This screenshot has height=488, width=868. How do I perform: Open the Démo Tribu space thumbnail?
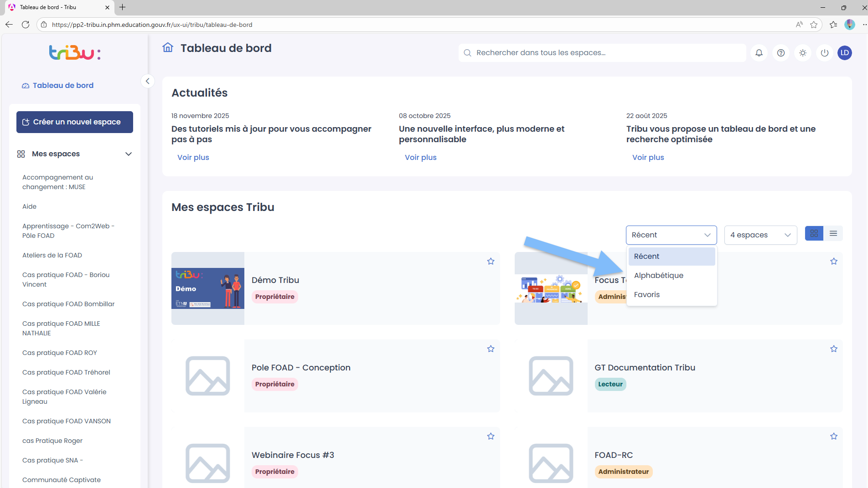coord(208,288)
